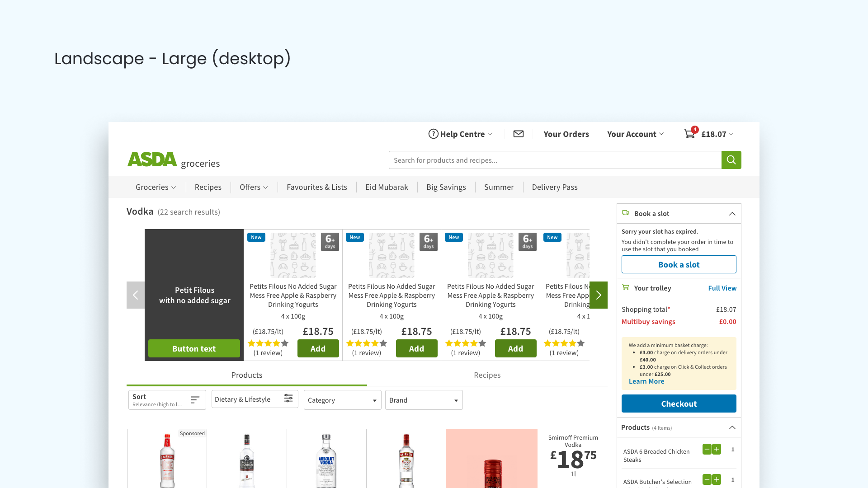Open Delivery Pass navigation item
This screenshot has height=488, width=868.
555,187
